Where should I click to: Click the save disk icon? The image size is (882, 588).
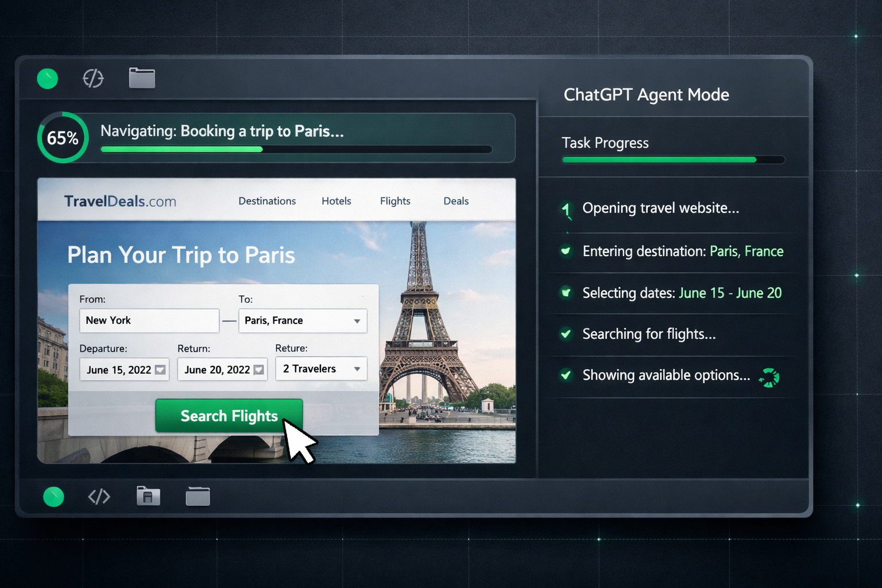(x=148, y=496)
